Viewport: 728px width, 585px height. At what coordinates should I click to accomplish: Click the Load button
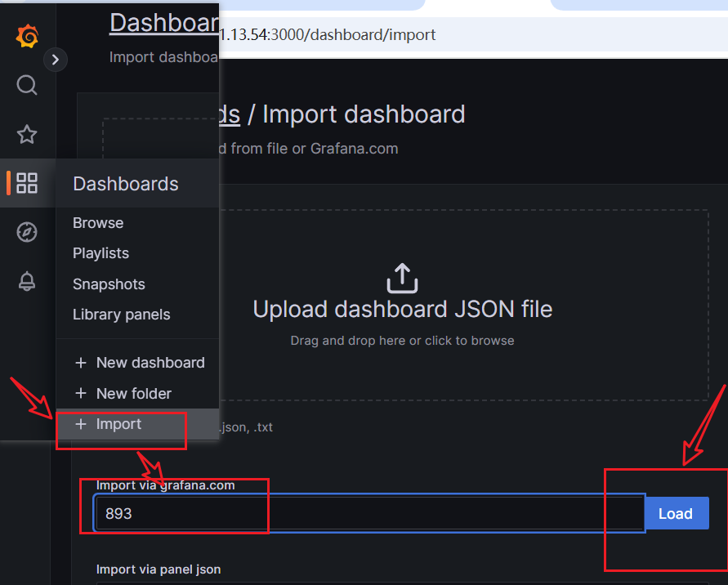pos(676,513)
